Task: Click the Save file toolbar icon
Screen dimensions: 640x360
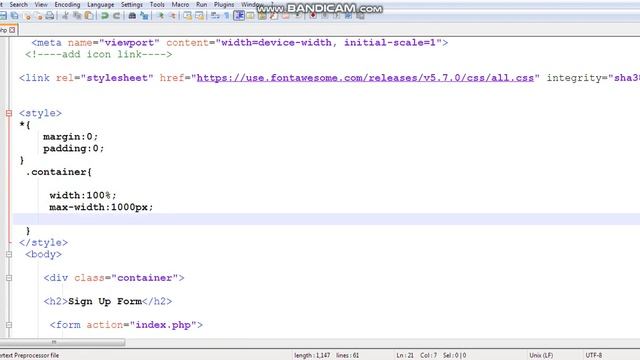Action: pyautogui.click(x=3, y=16)
